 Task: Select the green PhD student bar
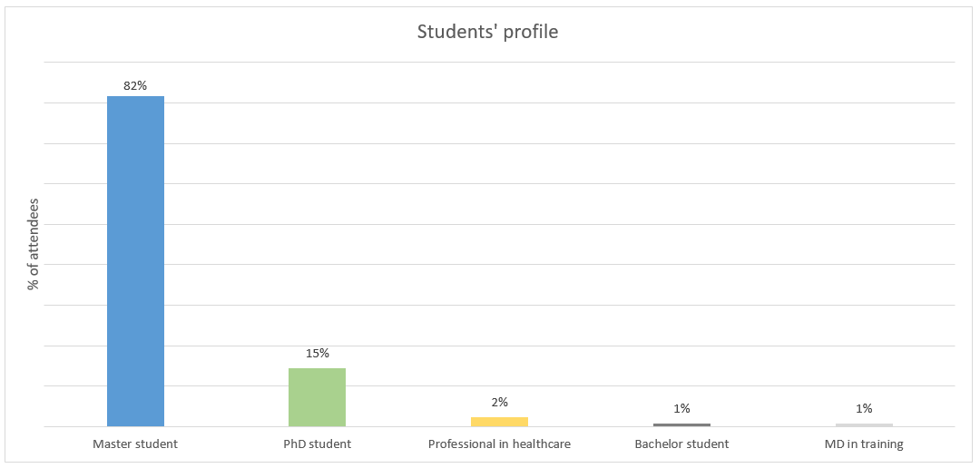(317, 396)
